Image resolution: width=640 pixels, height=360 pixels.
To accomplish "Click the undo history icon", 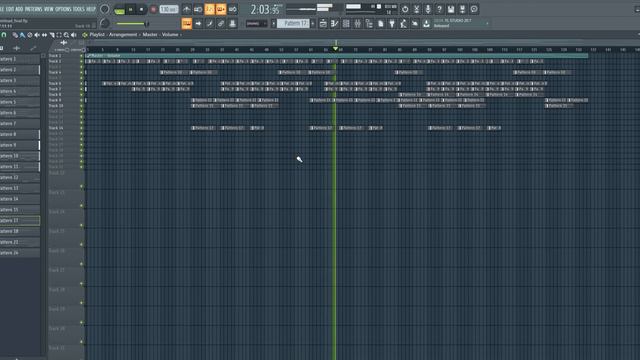I will point(405,9).
